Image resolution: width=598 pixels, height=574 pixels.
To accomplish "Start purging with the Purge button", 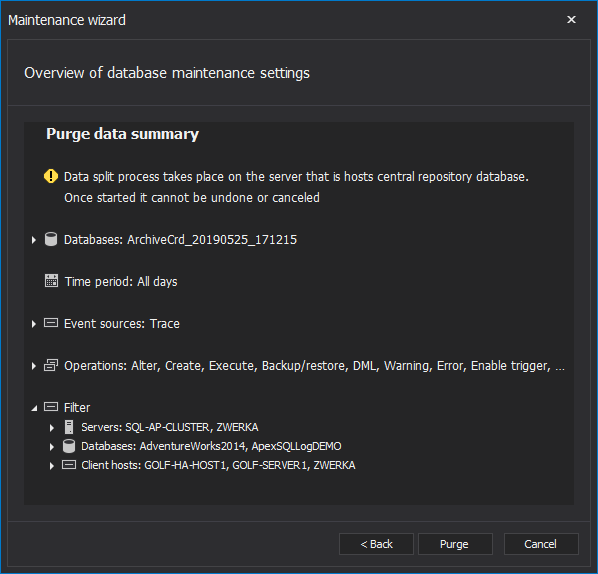I will point(455,544).
